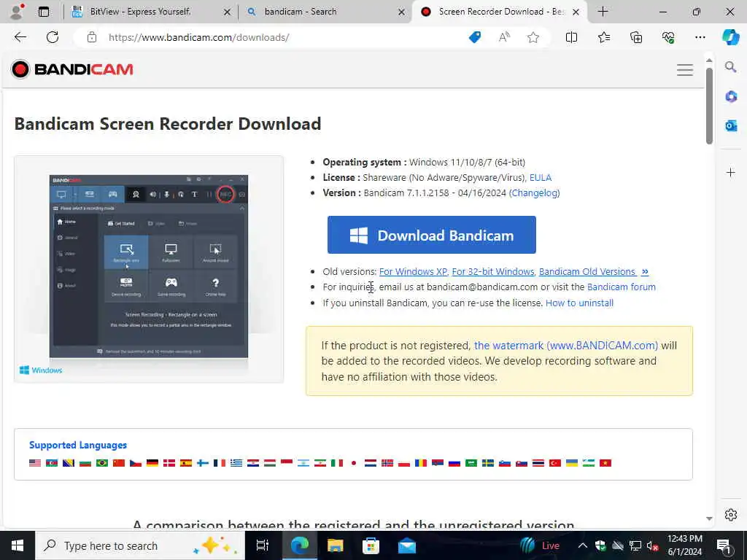Viewport: 747px width, 560px height.
Task: Open the tab actions menu icon
Action: 43,12
